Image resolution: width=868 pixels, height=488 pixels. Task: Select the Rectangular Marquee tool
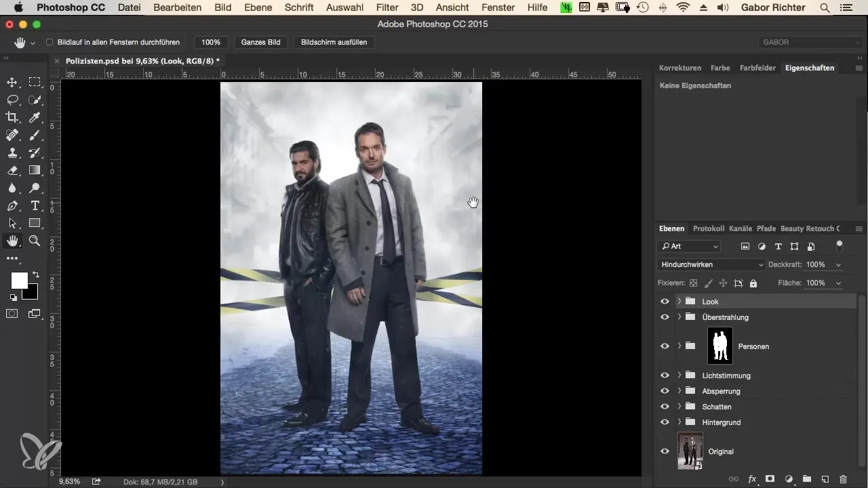tap(35, 83)
